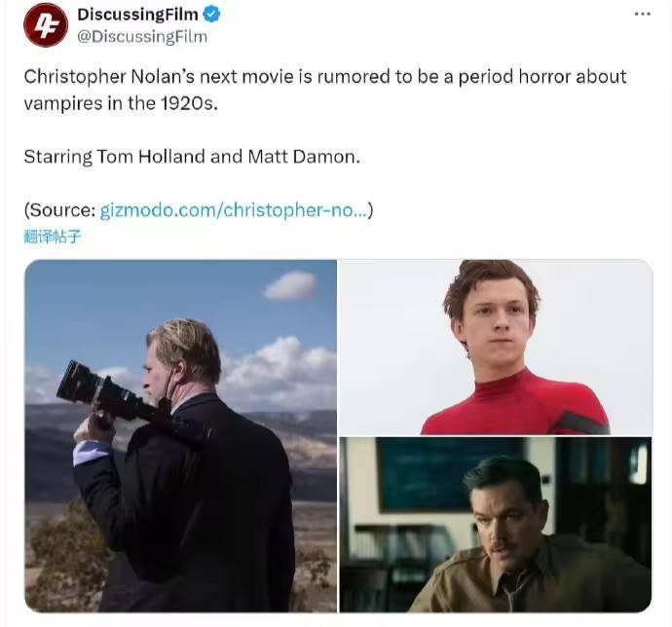Click the chalkboard in the bottom-right photo
The width and height of the screenshot is (672, 627).
[x=446, y=475]
